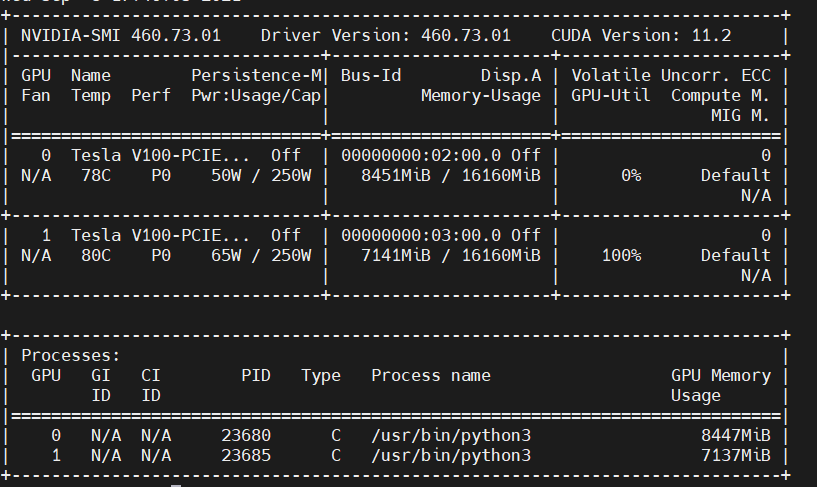
Task: Click the NVIDIA-SMI 460.73.01 text
Action: 121,35
